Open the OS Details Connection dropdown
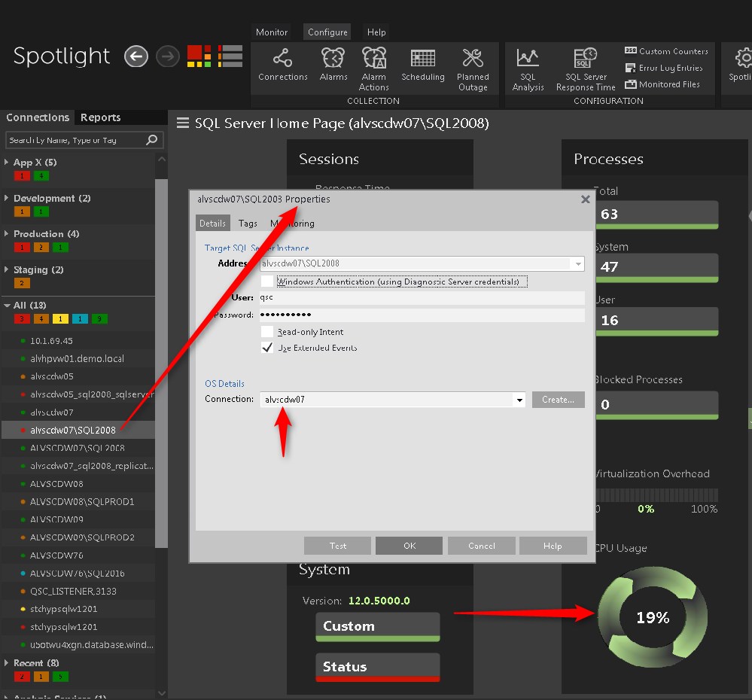Image resolution: width=752 pixels, height=700 pixels. click(x=519, y=400)
